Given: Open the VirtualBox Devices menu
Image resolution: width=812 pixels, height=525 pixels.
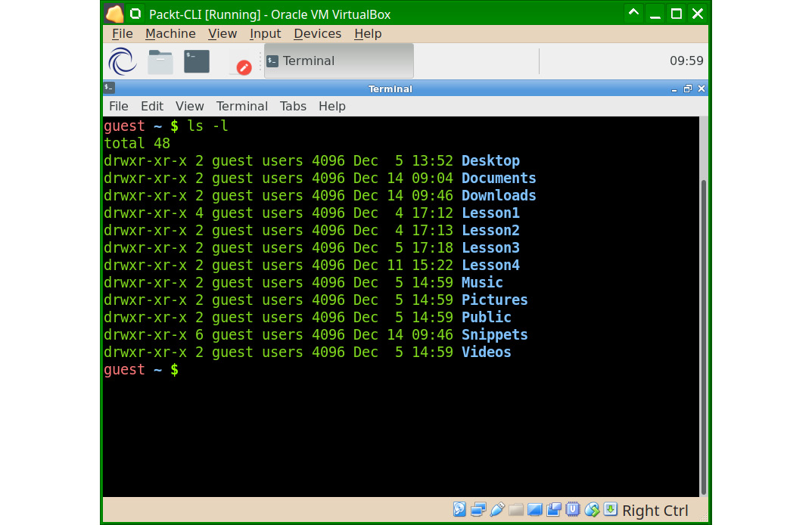Looking at the screenshot, I should tap(317, 33).
